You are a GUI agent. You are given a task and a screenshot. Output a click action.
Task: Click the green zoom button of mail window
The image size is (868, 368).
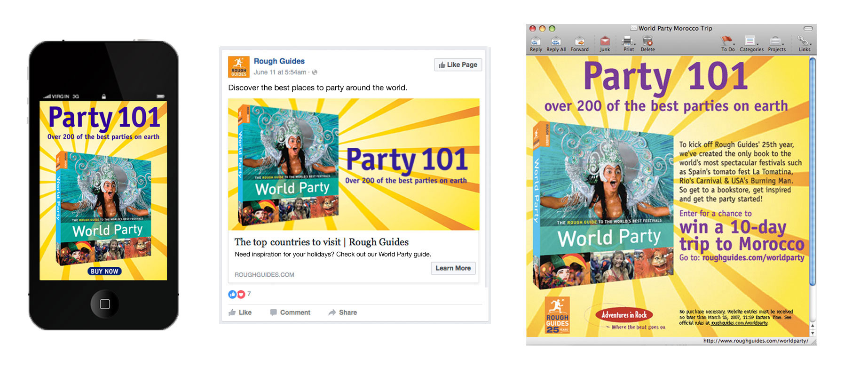pyautogui.click(x=552, y=29)
